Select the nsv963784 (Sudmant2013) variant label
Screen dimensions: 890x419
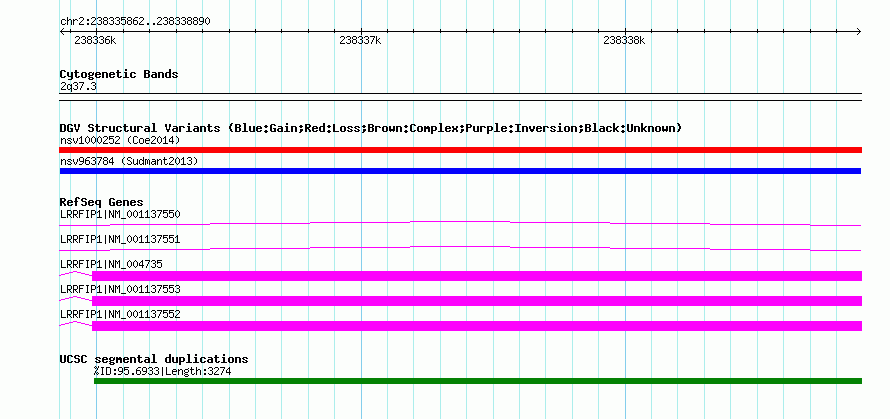point(129,161)
